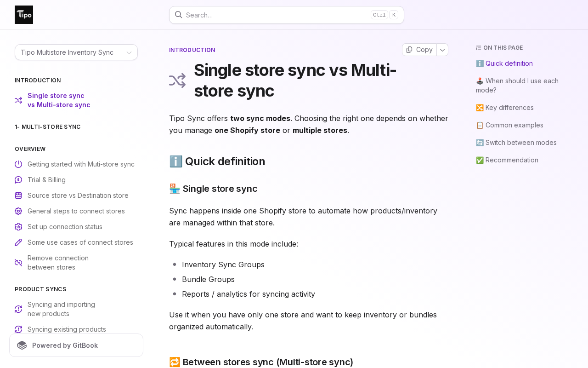Click the sync icon for Syncing and importing new products
This screenshot has width=588, height=368.
pyautogui.click(x=18, y=309)
